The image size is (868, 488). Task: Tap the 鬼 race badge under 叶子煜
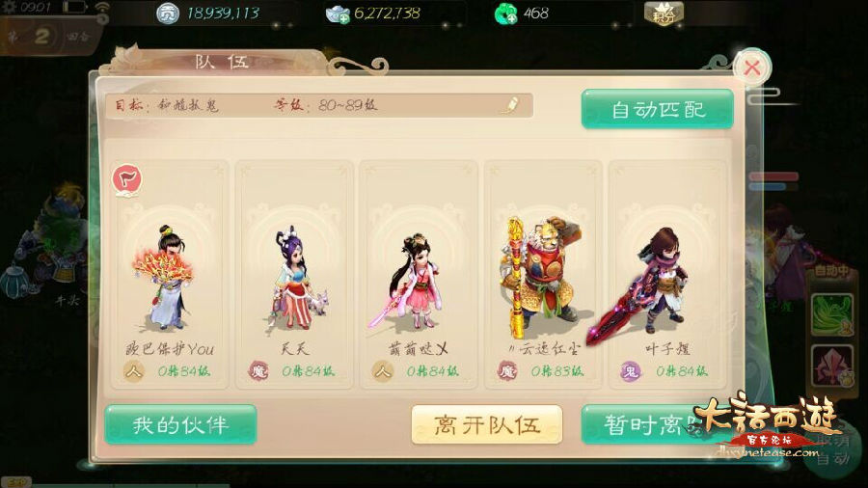point(631,371)
